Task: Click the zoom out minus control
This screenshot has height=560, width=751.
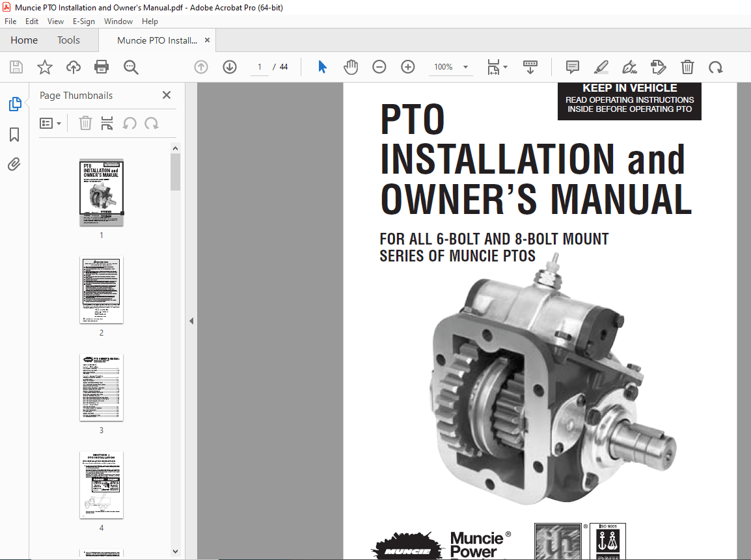Action: pos(379,67)
